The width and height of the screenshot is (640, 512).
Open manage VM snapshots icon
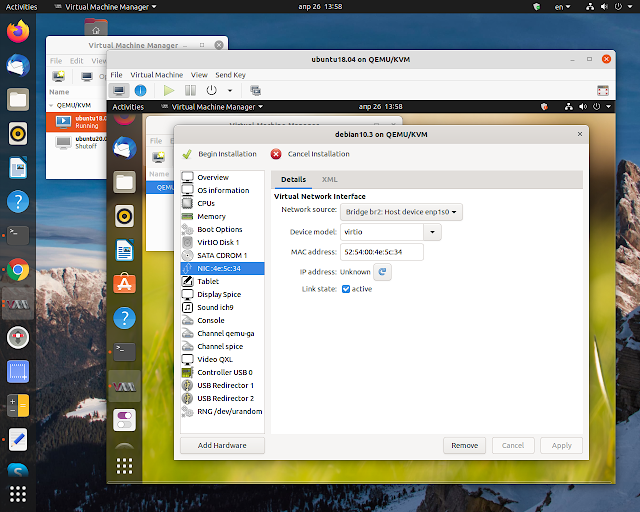click(x=256, y=90)
